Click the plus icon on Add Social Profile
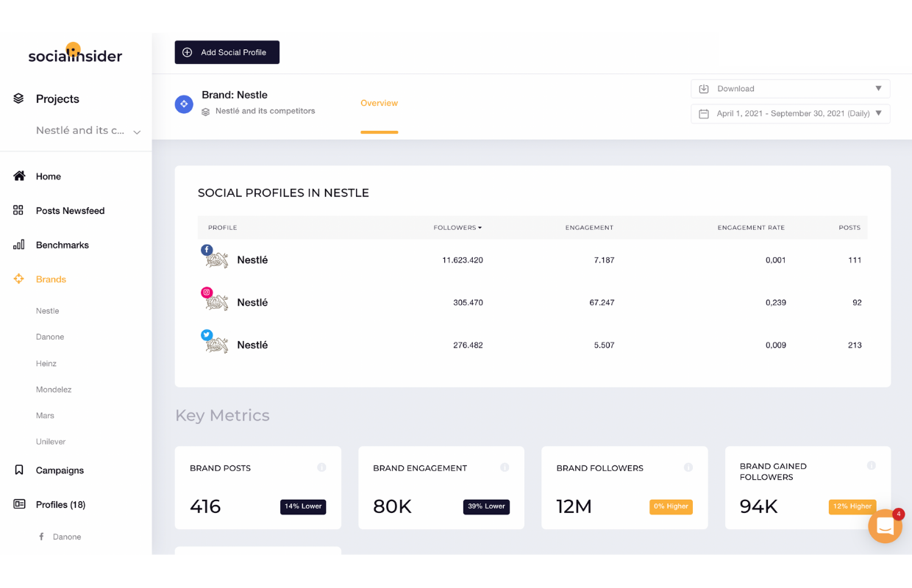This screenshot has height=588, width=912. (x=188, y=52)
